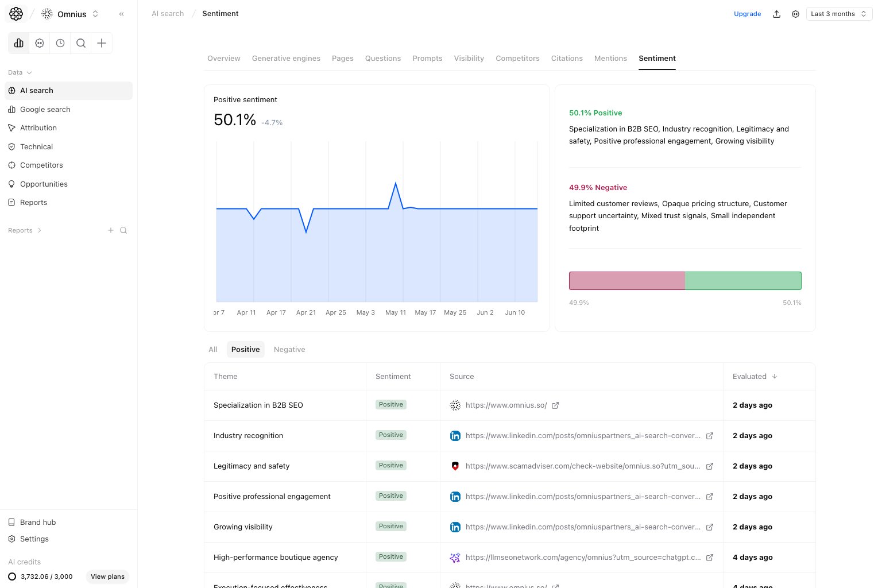Click the May 11 spike on chart

[396, 183]
